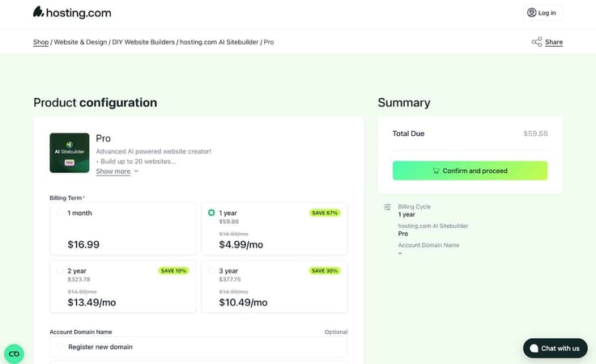Click the Account Domain Name label in Summary
This screenshot has height=364, width=596.
428,245
